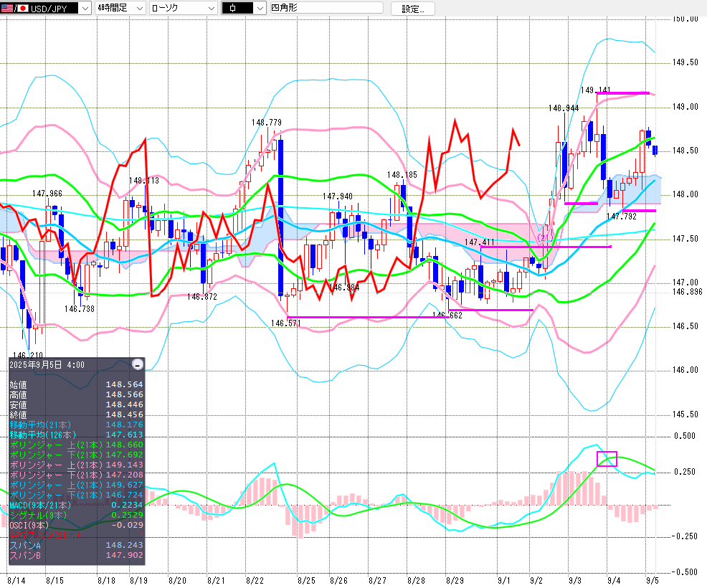
Task: Click the 9/5 date axis label
Action: click(x=653, y=580)
